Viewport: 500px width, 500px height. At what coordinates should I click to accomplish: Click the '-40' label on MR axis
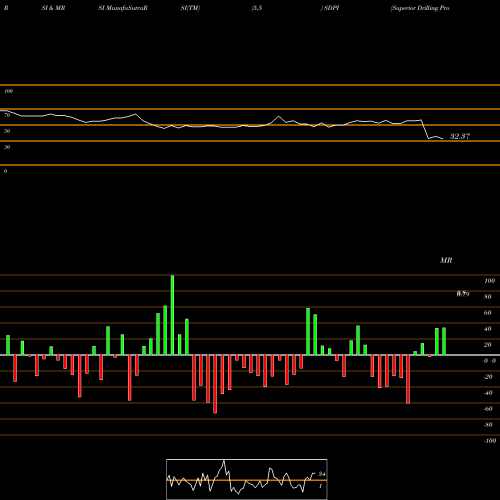tap(488, 393)
